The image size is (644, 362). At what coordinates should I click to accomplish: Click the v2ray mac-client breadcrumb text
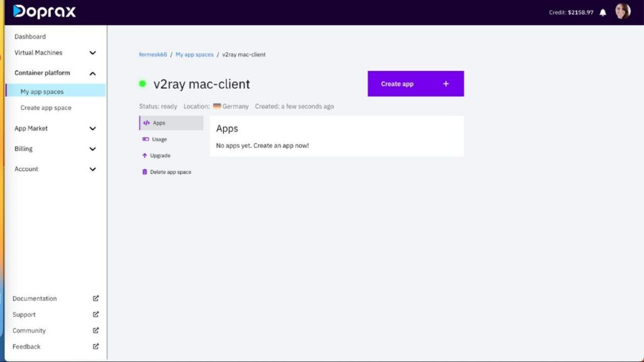point(244,55)
